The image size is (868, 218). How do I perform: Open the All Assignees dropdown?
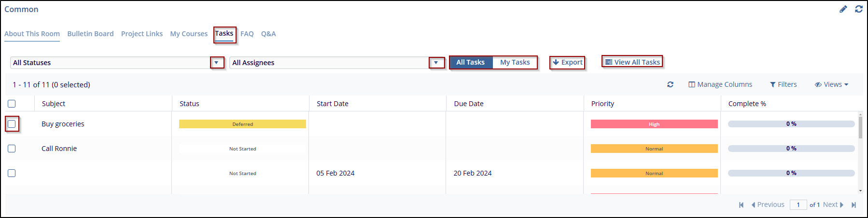coord(436,63)
